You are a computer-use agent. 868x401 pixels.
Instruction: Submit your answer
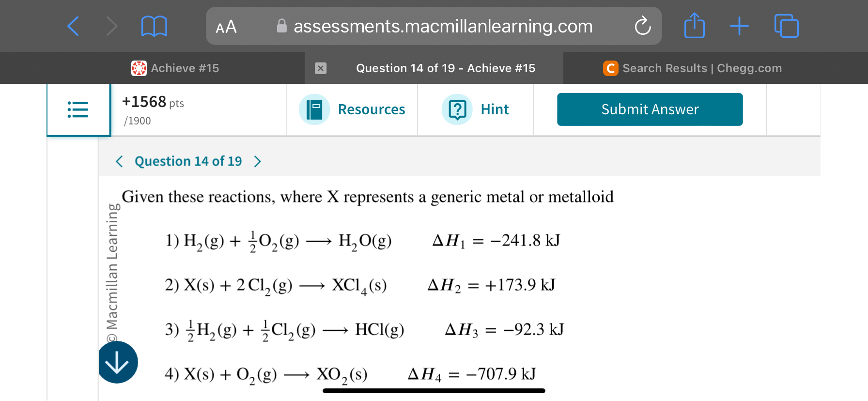coord(650,109)
